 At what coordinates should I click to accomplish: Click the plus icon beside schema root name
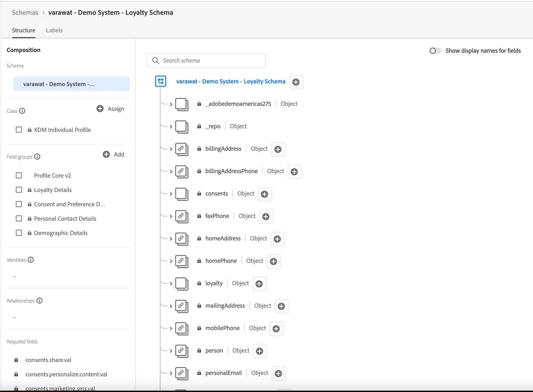point(296,82)
